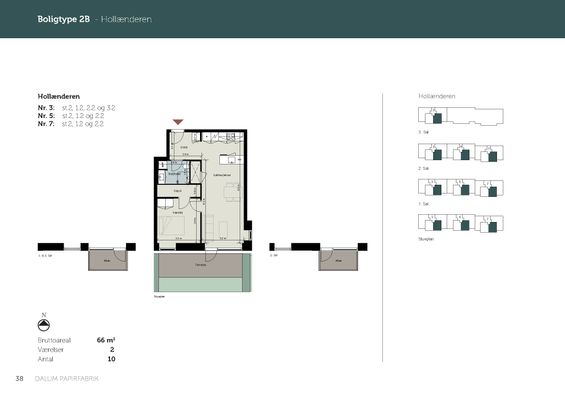Click the north compass arrow icon
The width and height of the screenshot is (565, 400).
click(44, 325)
